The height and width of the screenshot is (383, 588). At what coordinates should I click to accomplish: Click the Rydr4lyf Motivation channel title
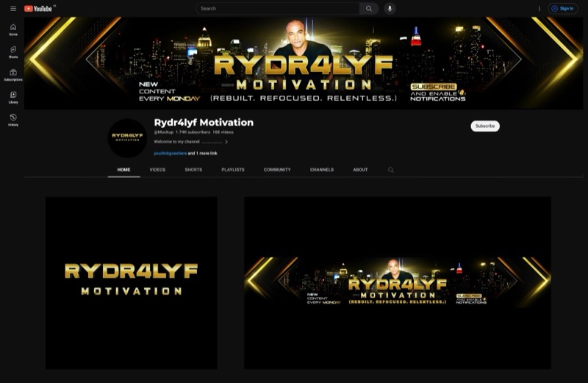point(204,123)
